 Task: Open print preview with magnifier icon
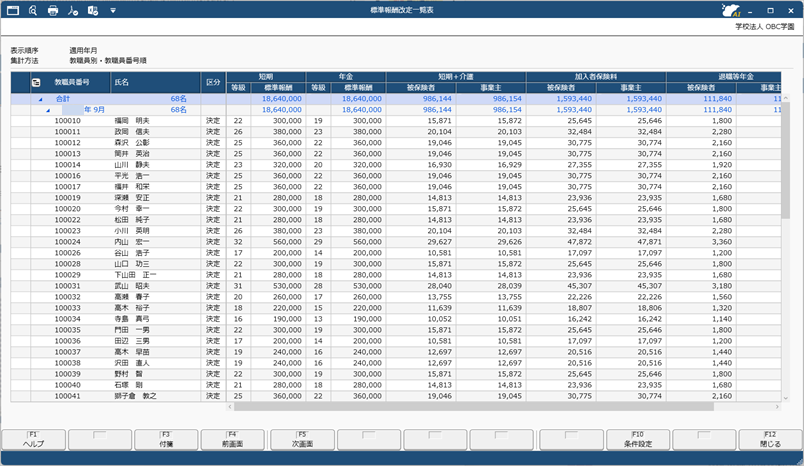[x=33, y=10]
